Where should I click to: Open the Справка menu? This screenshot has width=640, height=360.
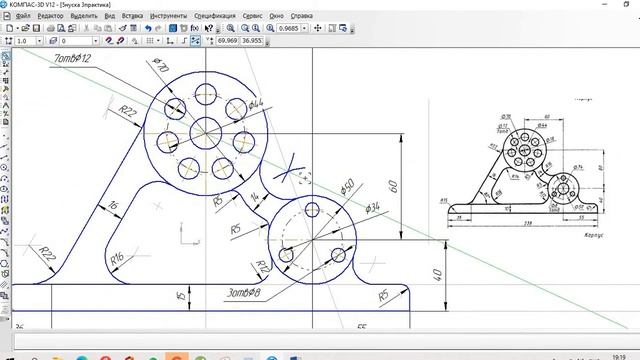(302, 16)
